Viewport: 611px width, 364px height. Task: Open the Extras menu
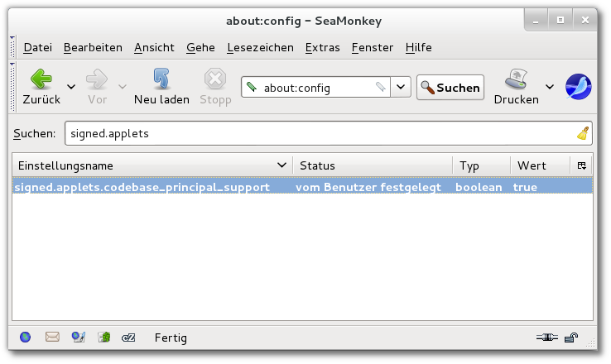point(322,47)
